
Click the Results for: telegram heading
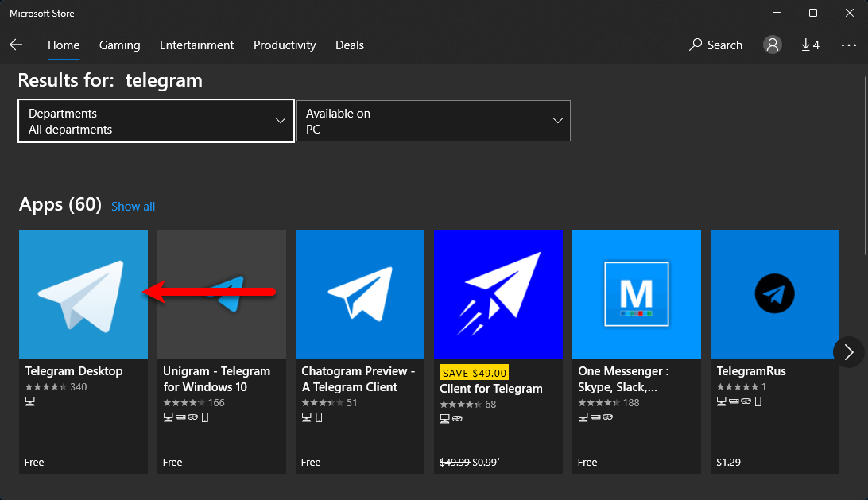[x=110, y=80]
